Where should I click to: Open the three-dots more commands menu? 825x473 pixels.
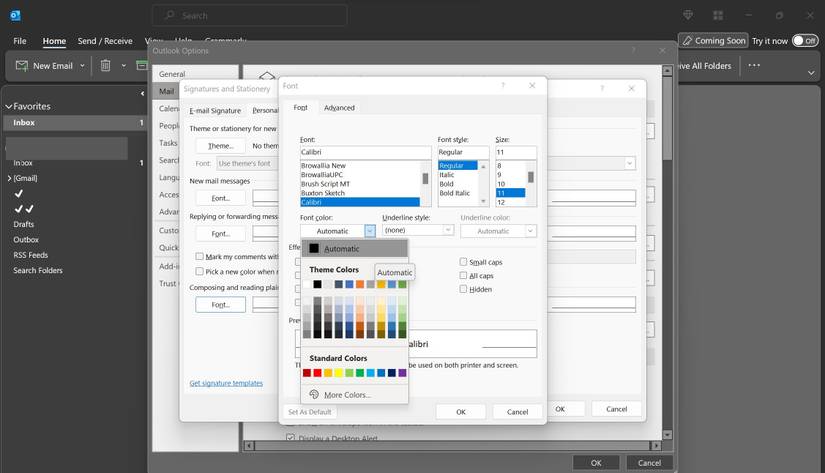(754, 65)
